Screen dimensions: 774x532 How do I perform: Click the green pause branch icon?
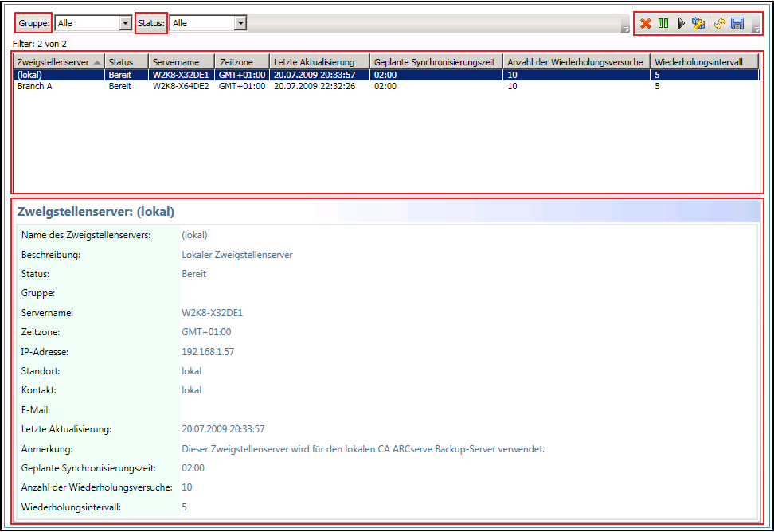coord(663,23)
